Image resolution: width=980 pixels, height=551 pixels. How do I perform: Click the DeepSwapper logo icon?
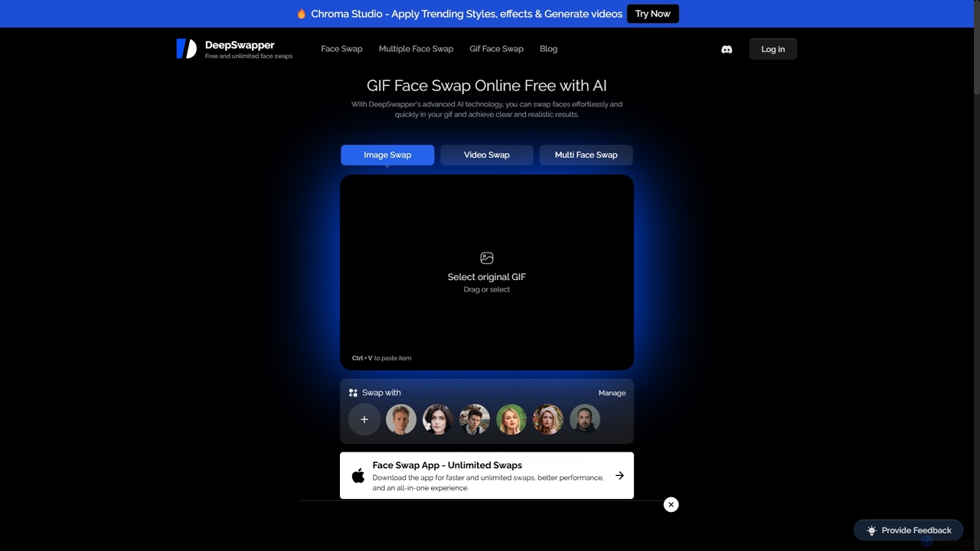pos(186,49)
